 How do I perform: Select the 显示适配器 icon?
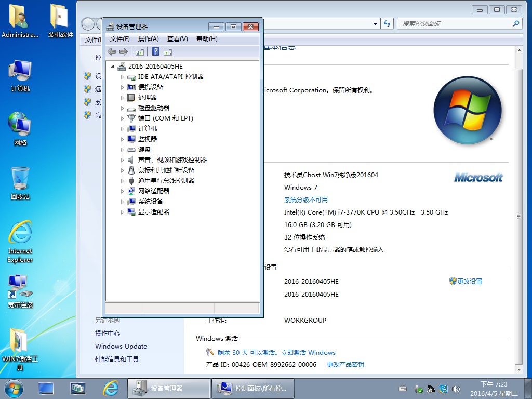[x=131, y=212]
